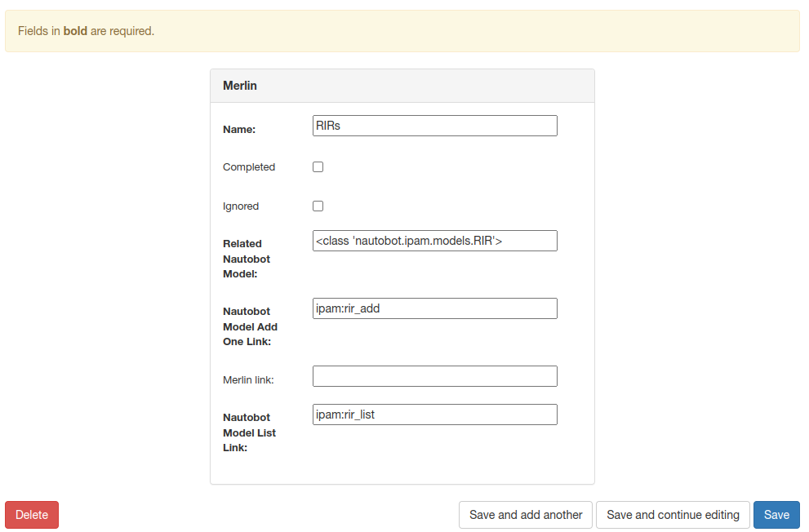Click the Nautobot Model Add One Link label

(250, 326)
